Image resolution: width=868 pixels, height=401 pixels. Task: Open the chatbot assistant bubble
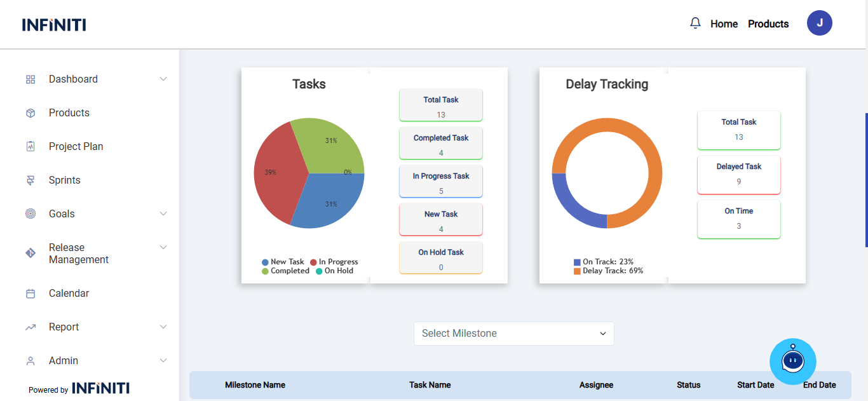(x=792, y=362)
